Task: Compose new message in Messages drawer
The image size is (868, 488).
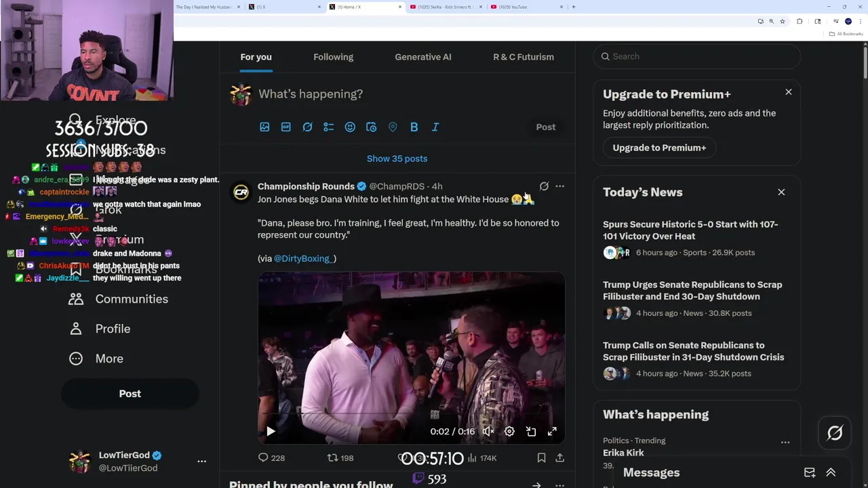Action: (x=810, y=472)
